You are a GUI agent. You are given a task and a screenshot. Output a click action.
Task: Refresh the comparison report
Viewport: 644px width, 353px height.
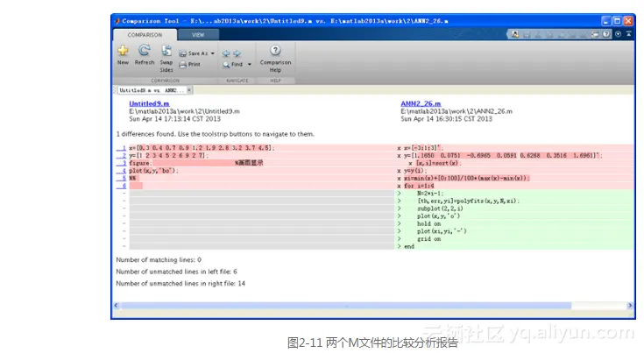click(145, 55)
